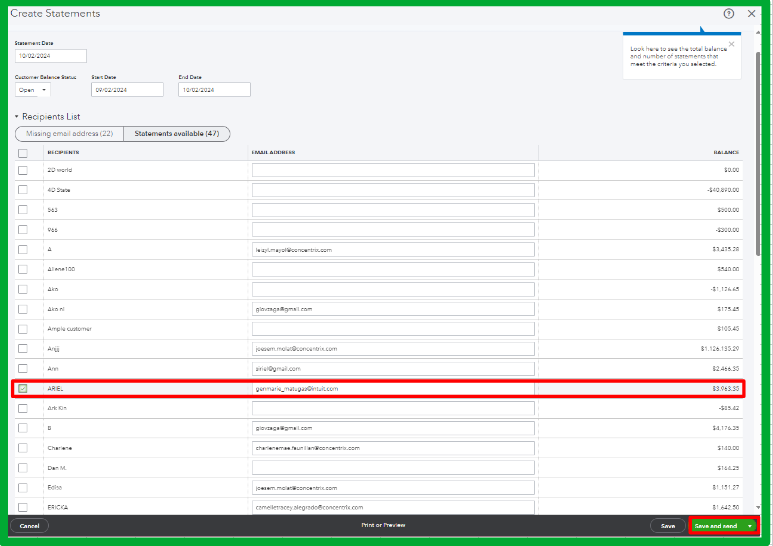Collapse the Recipients List triangle
773x546 pixels.
point(16,117)
